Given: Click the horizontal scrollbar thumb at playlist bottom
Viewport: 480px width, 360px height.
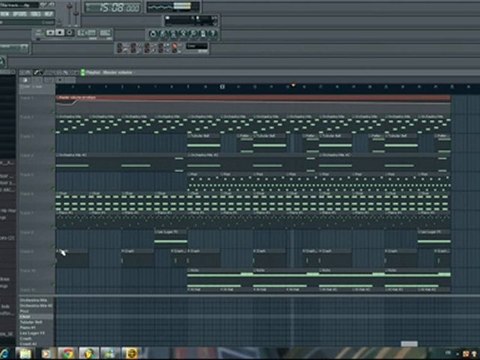Looking at the screenshot, I should pos(409,344).
